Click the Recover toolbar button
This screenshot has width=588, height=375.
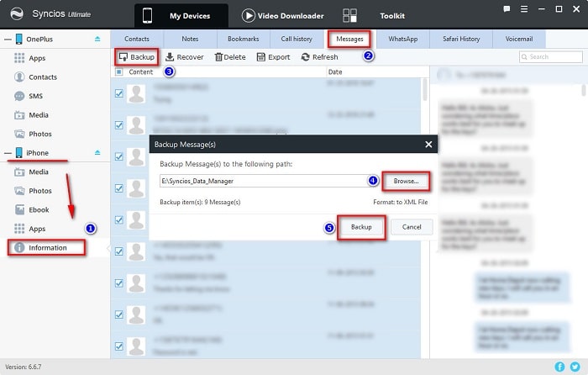point(185,57)
